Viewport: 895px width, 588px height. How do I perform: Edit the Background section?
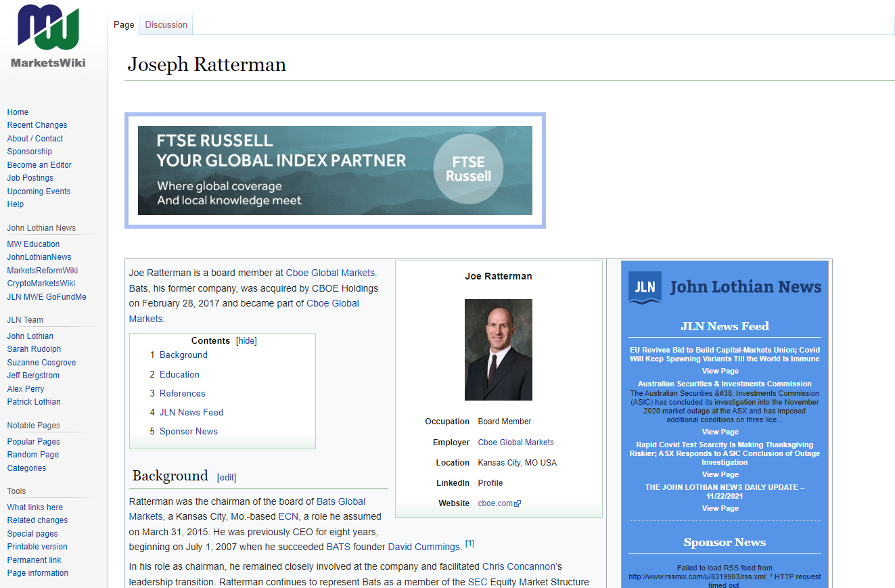point(227,478)
